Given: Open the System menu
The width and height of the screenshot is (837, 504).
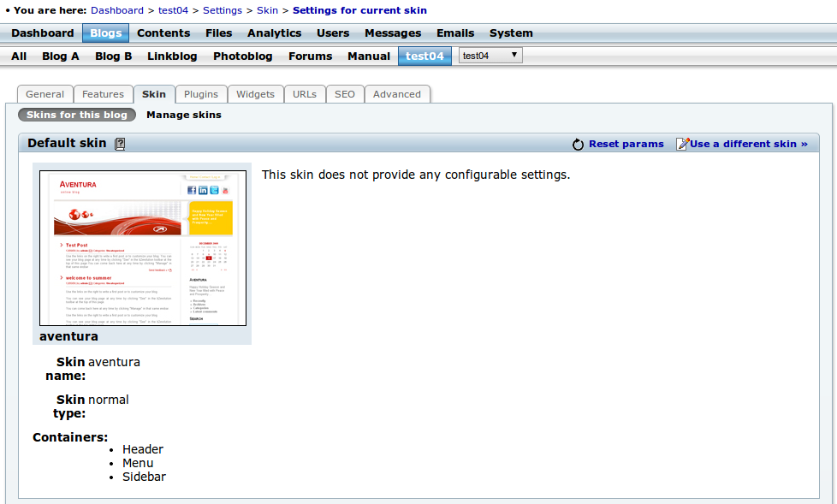Looking at the screenshot, I should point(511,33).
